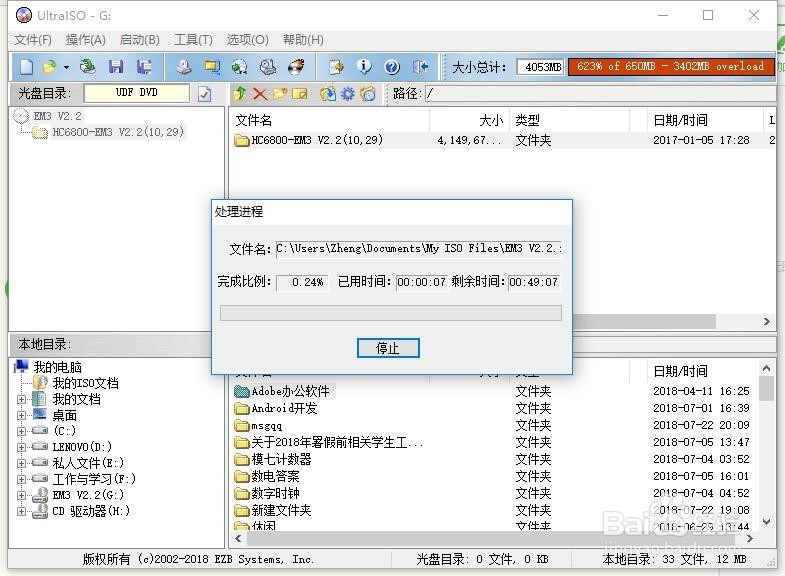
Task: Expand the CD 驱动器(H:) node
Action: point(21,511)
